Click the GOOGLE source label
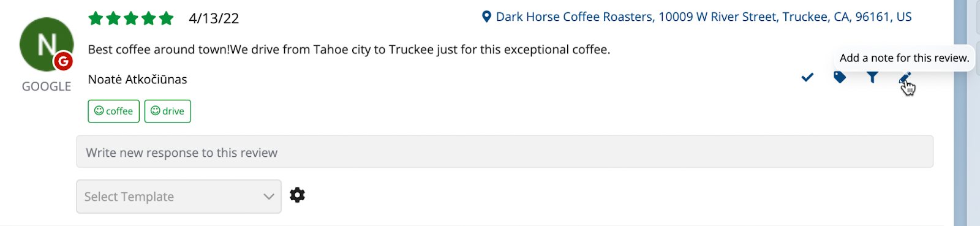The width and height of the screenshot is (980, 226). click(x=47, y=86)
